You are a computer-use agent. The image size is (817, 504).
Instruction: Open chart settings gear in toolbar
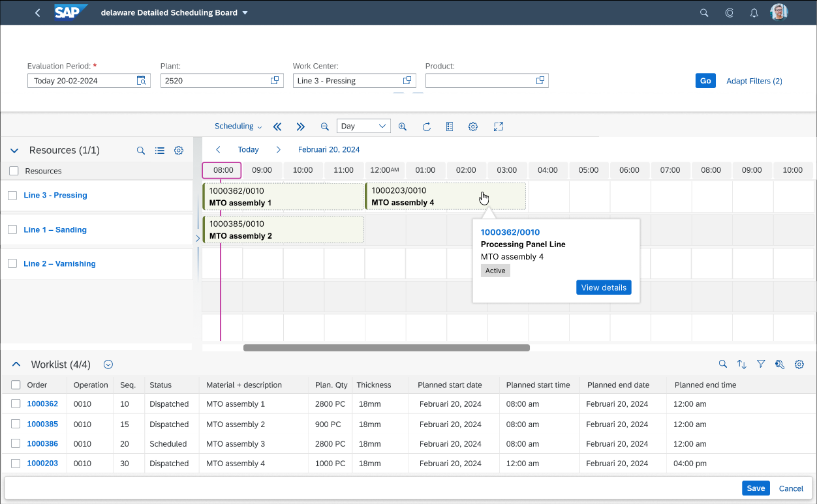[x=473, y=126]
